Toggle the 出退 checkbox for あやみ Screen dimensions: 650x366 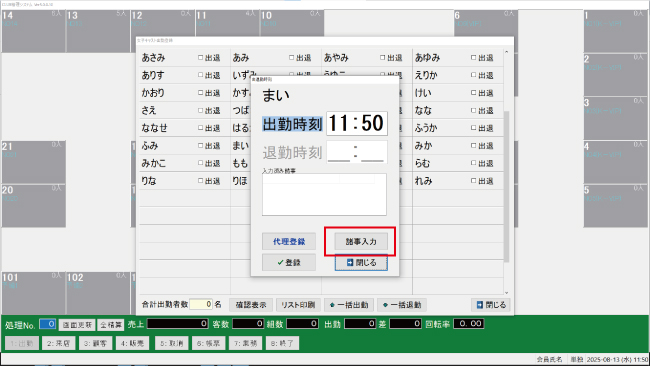(x=383, y=58)
